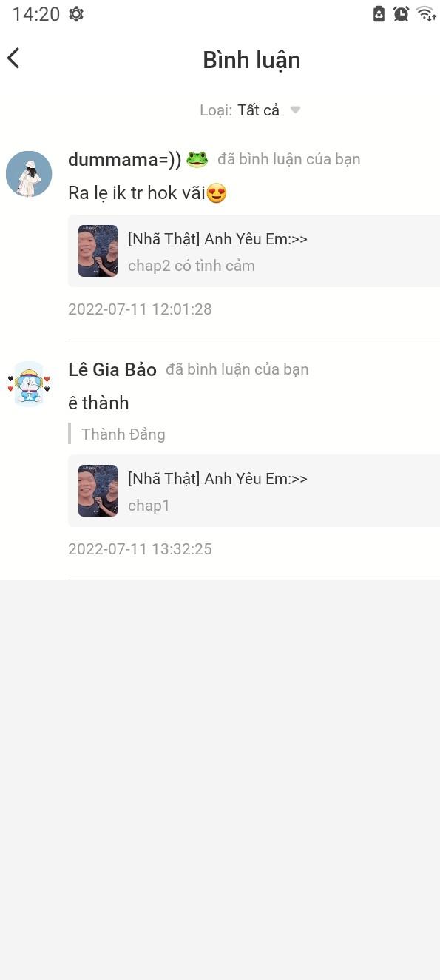
Task: Tap the Lê Gia Bảo username
Action: click(x=112, y=369)
